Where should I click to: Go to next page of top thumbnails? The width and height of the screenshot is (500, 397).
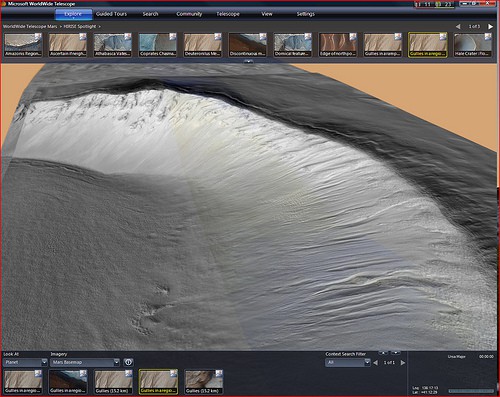pos(490,26)
